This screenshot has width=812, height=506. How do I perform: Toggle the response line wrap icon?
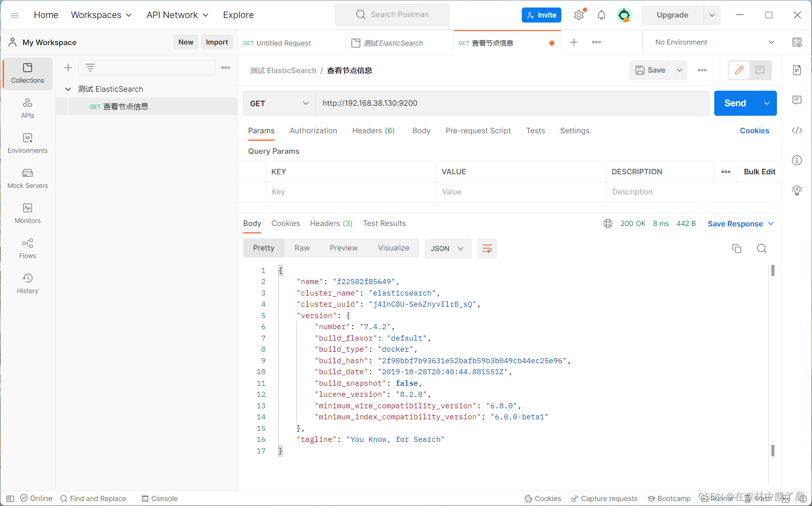[487, 248]
